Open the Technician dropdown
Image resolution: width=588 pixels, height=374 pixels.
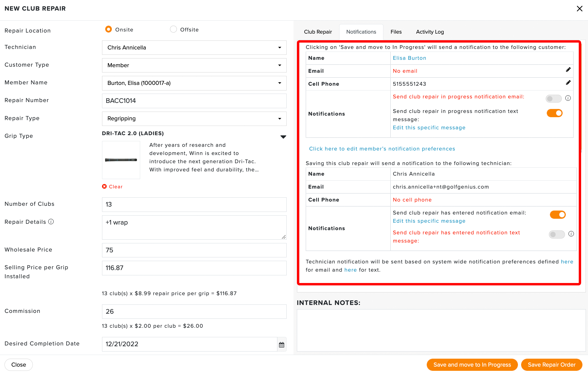click(194, 48)
